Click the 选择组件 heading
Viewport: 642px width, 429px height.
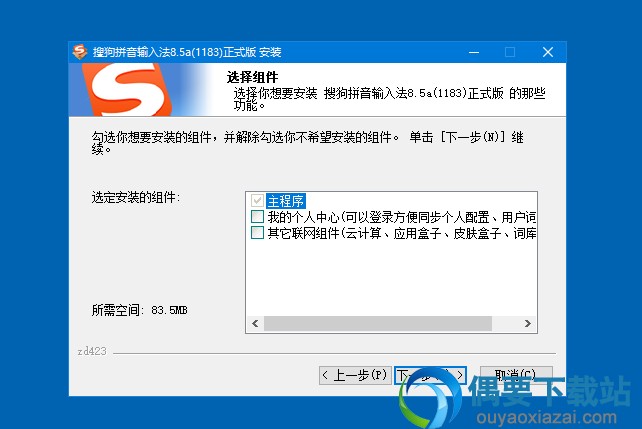pyautogui.click(x=252, y=77)
